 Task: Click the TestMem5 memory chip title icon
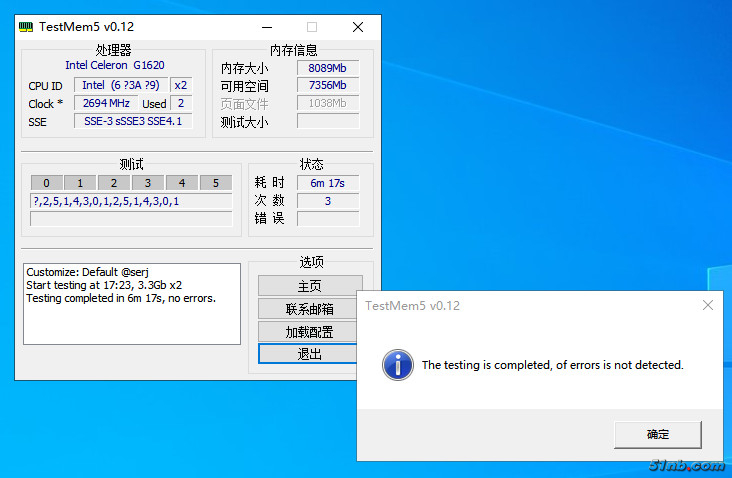point(26,27)
